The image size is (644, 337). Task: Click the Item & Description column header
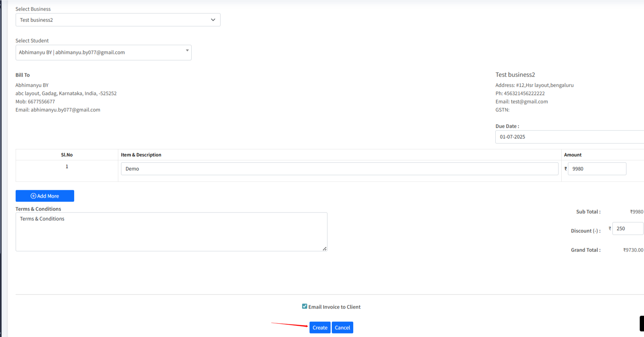tap(141, 155)
